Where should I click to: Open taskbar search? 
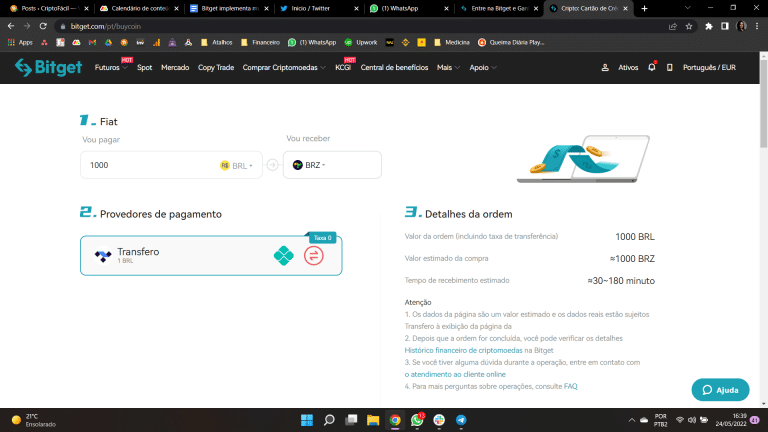329,420
